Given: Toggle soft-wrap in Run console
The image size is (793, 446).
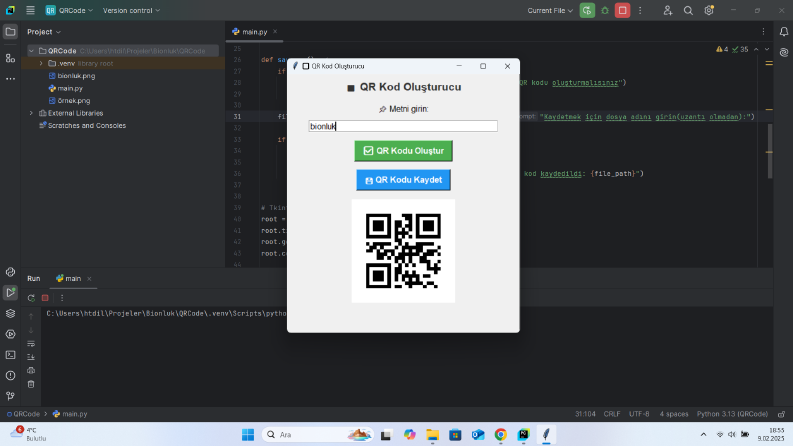Looking at the screenshot, I should 31,344.
